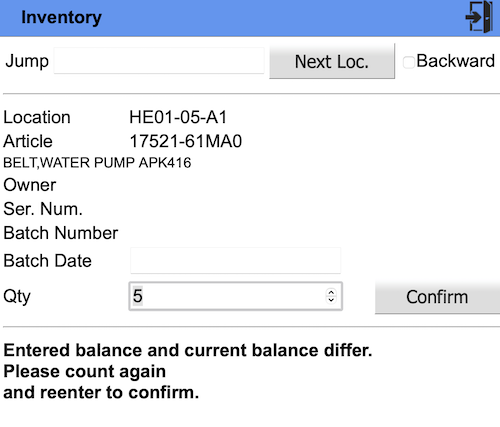
Task: Click the balance differ warning message
Action: click(188, 371)
